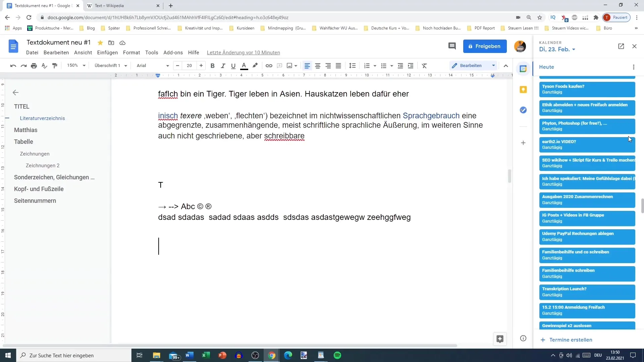Click the Heute button in calendar

pos(546,67)
